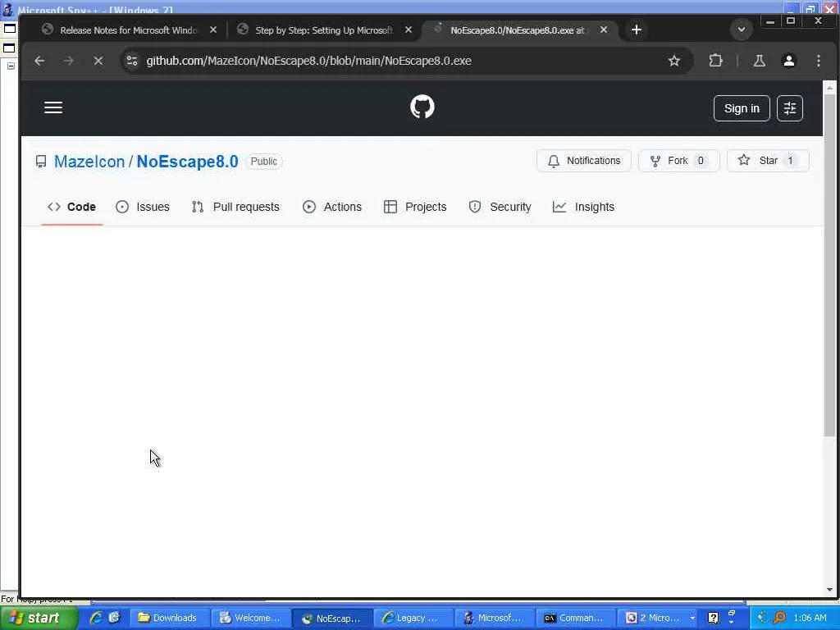Switch to the Insights tab
The height and width of the screenshot is (630, 840).
(583, 207)
